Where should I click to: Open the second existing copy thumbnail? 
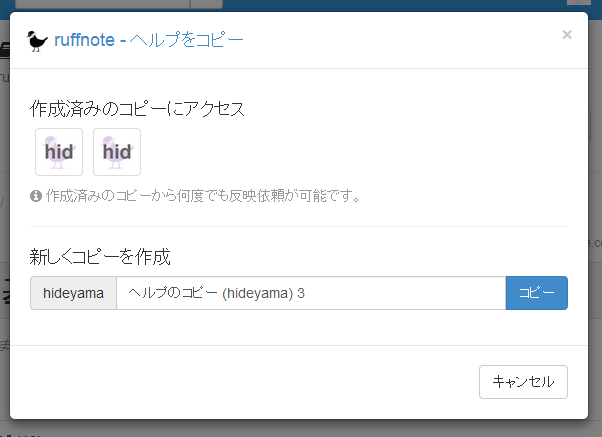[117, 152]
